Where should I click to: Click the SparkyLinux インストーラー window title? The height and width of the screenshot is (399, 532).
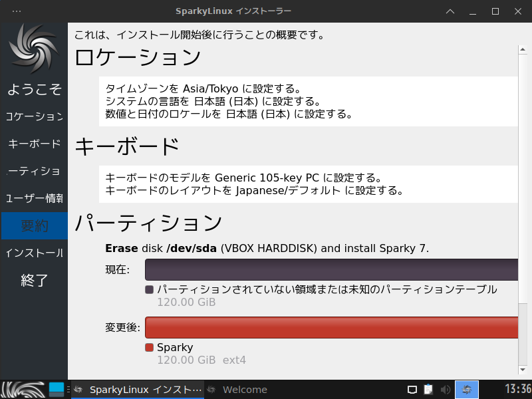pos(233,11)
